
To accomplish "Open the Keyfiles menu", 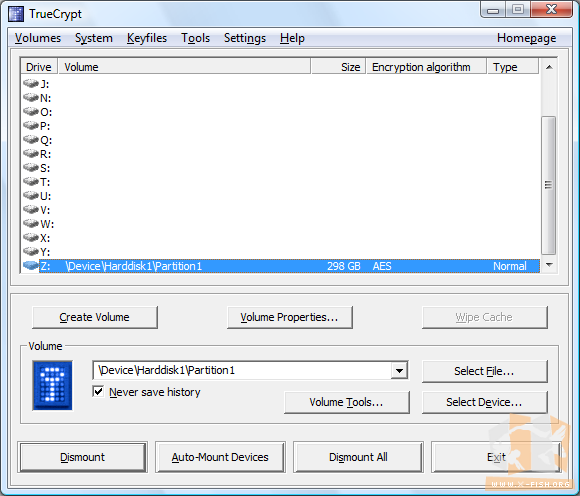I will 147,38.
